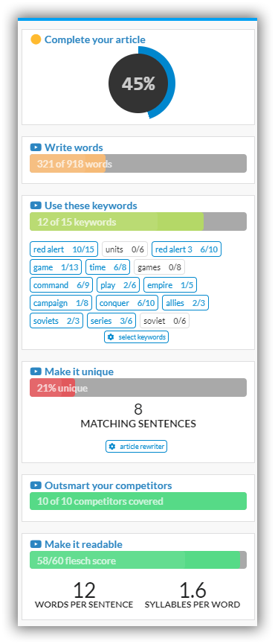Click orange status dot beside Complete your article
The width and height of the screenshot is (275, 644).
pyautogui.click(x=36, y=39)
